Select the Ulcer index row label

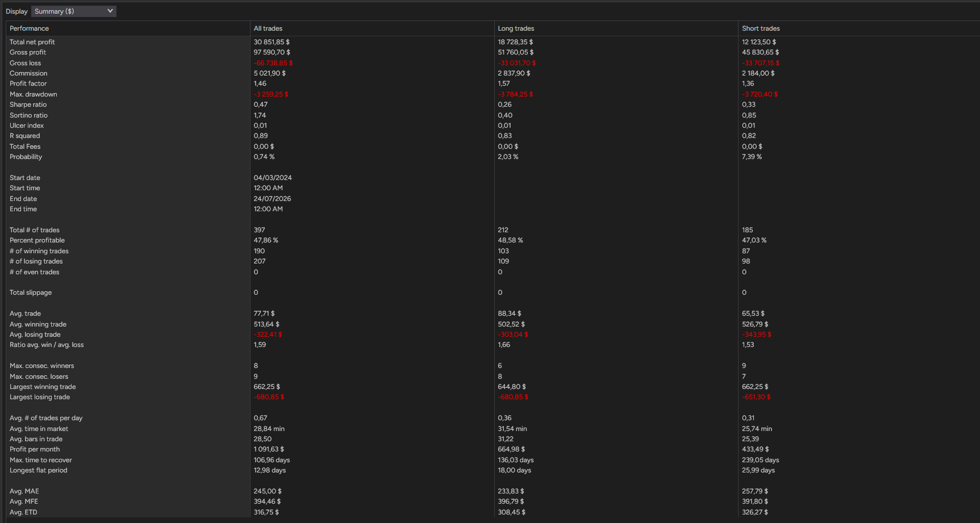click(27, 125)
